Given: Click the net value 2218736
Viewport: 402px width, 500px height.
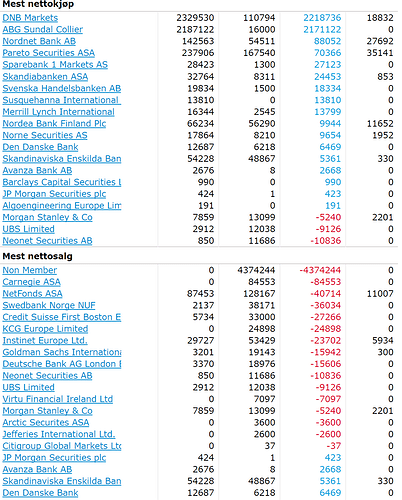Looking at the screenshot, I should click(x=322, y=18).
